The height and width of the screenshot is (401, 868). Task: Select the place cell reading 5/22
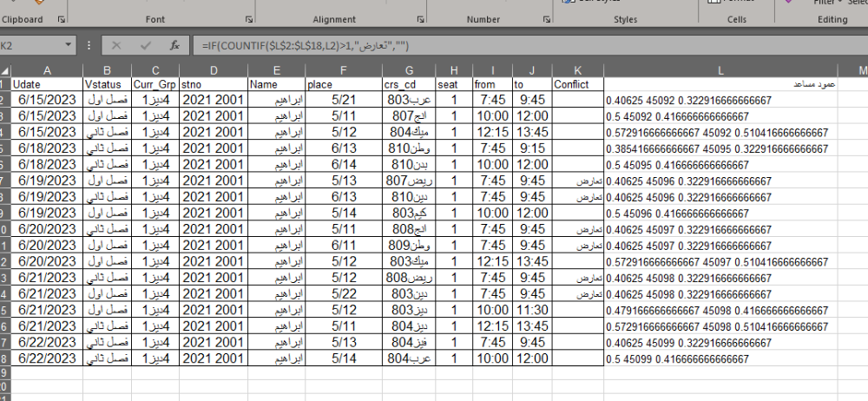(x=343, y=293)
